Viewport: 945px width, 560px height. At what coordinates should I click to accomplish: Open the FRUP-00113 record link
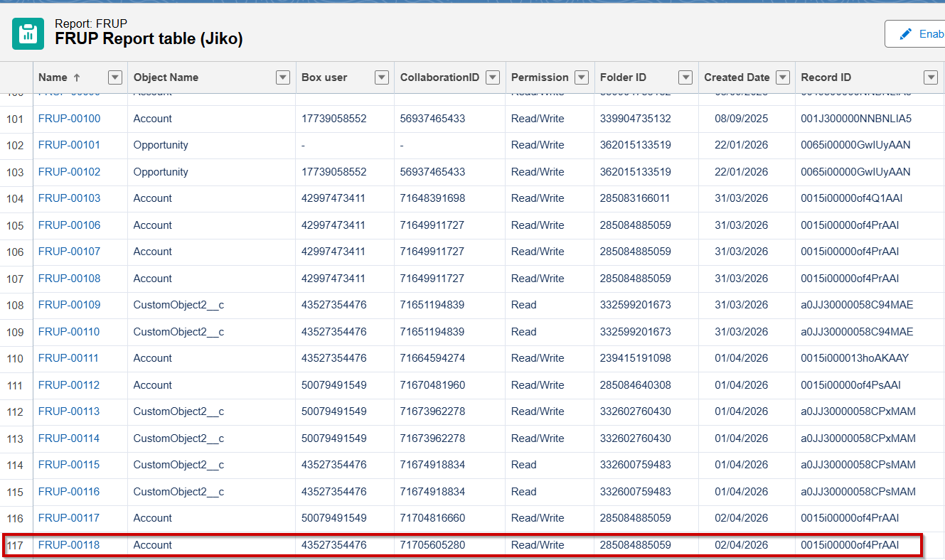pyautogui.click(x=69, y=411)
